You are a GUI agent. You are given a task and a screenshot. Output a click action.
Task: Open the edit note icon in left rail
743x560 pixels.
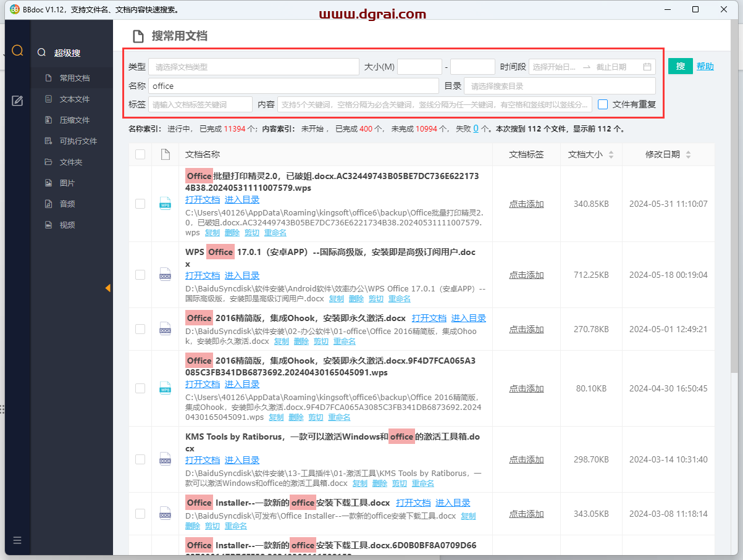17,101
